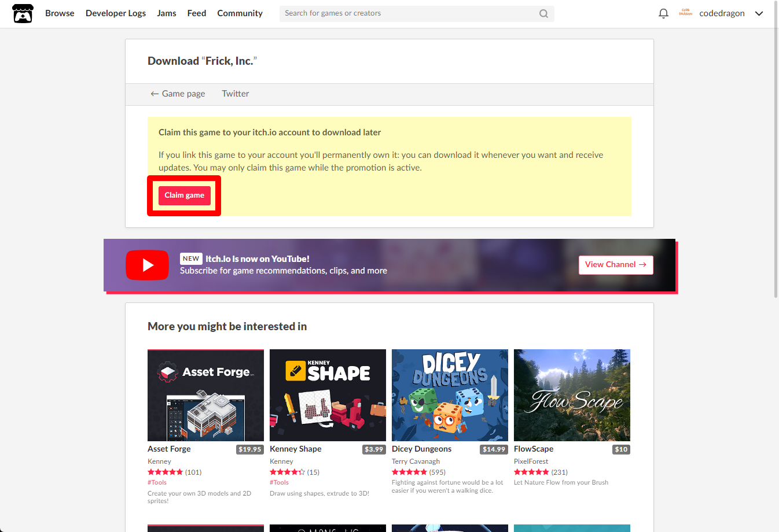Click Dicey Dungeons star rating (595)

(418, 472)
